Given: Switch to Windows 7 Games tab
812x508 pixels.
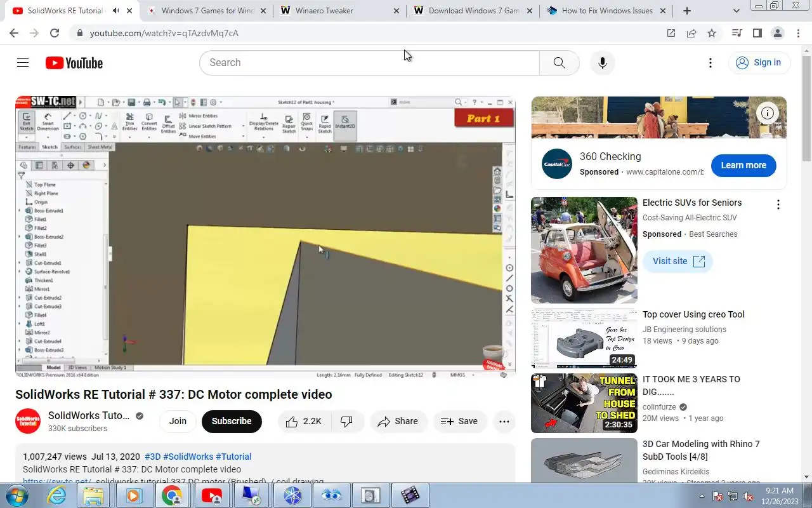Looking at the screenshot, I should click(x=207, y=11).
